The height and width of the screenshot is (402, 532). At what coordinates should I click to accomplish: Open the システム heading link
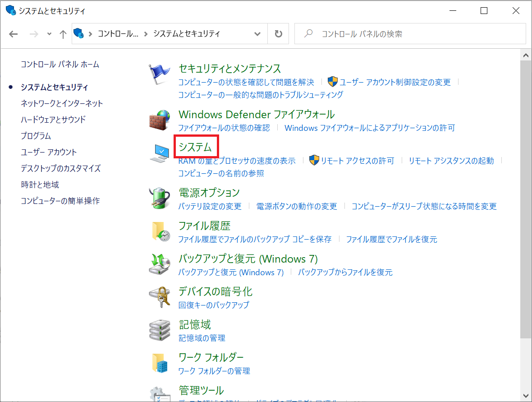(195, 147)
